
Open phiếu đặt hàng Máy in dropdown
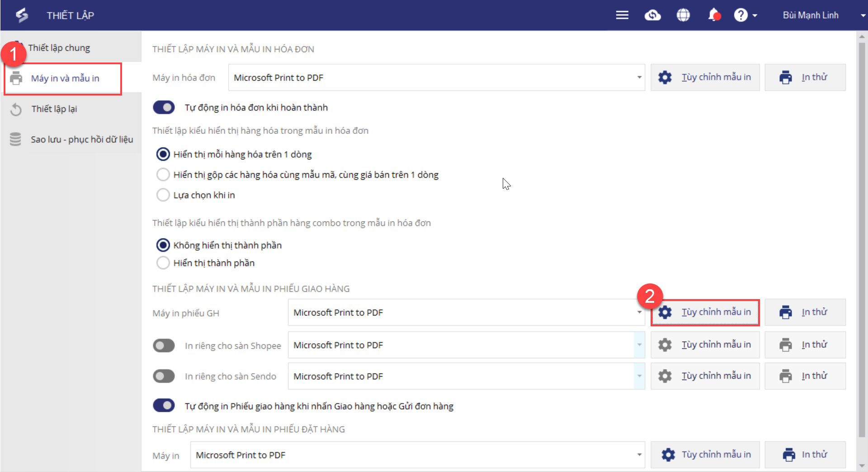tap(418, 455)
